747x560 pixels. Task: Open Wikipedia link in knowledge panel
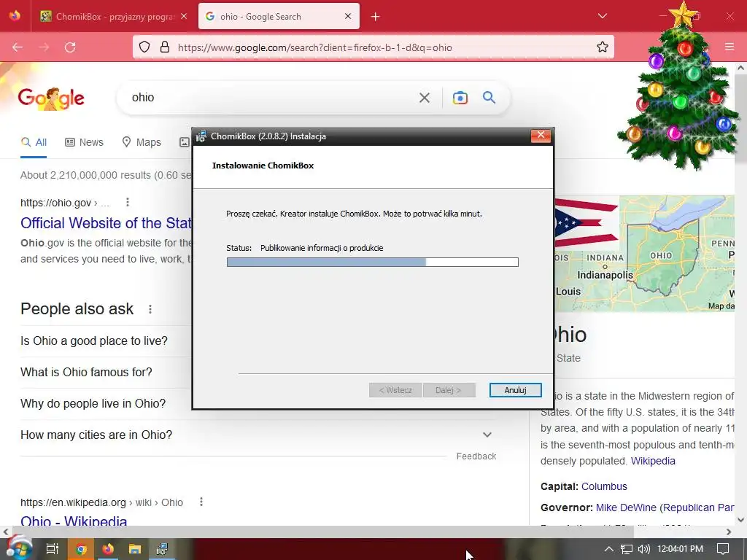click(653, 461)
